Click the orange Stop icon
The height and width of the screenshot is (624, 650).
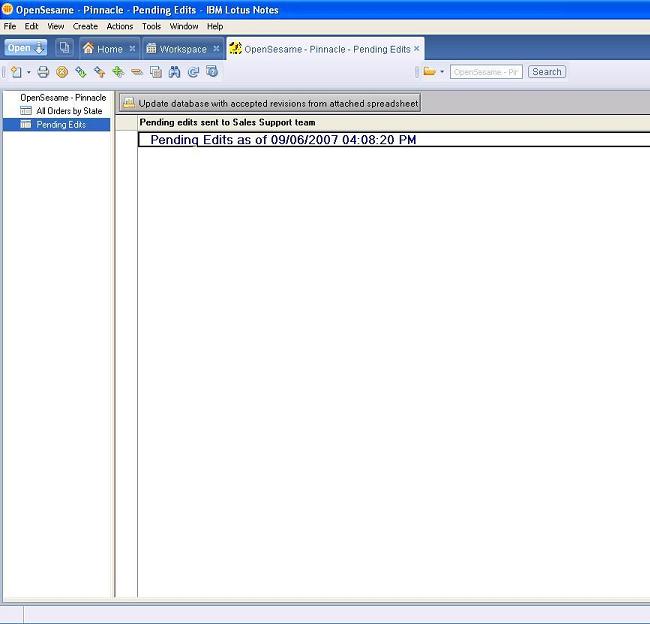coord(62,72)
